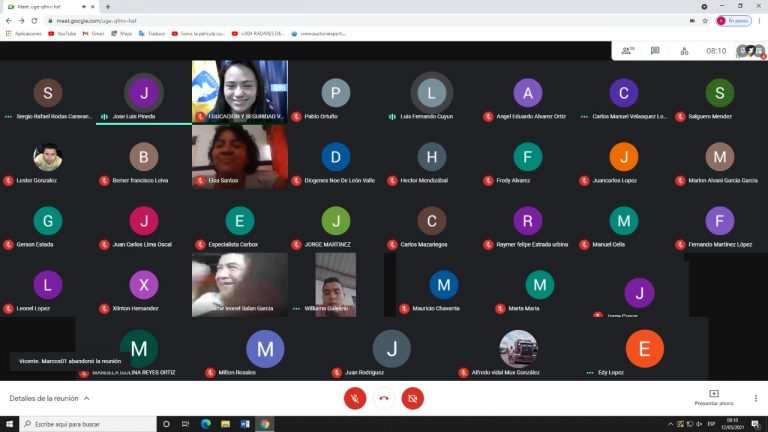Open the chat panel icon
Screen dimensions: 768x432
click(655, 50)
